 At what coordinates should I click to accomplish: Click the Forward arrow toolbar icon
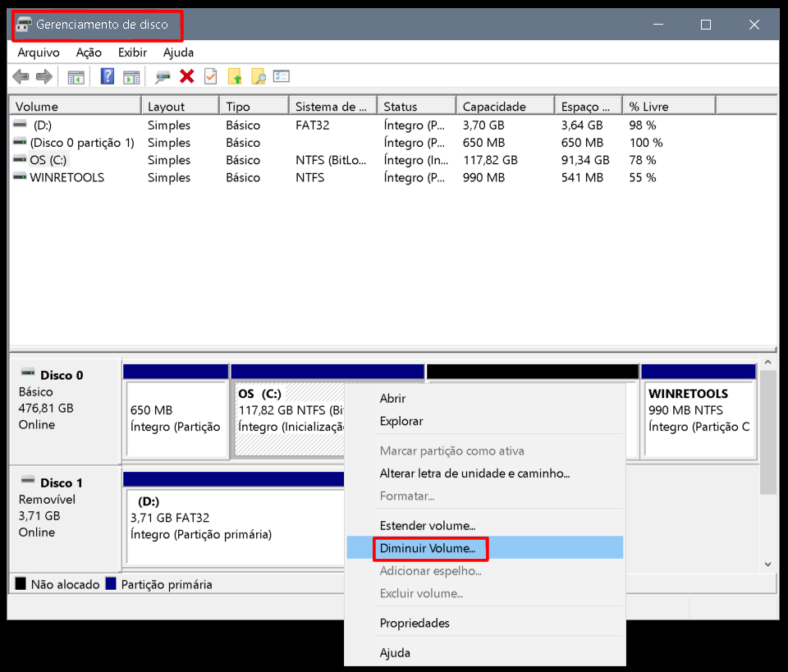coord(44,77)
